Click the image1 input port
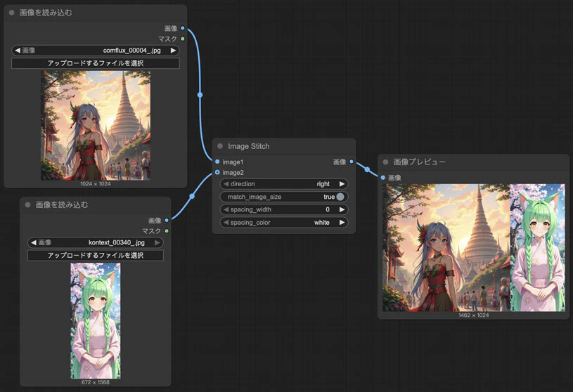The image size is (573, 392). [217, 162]
